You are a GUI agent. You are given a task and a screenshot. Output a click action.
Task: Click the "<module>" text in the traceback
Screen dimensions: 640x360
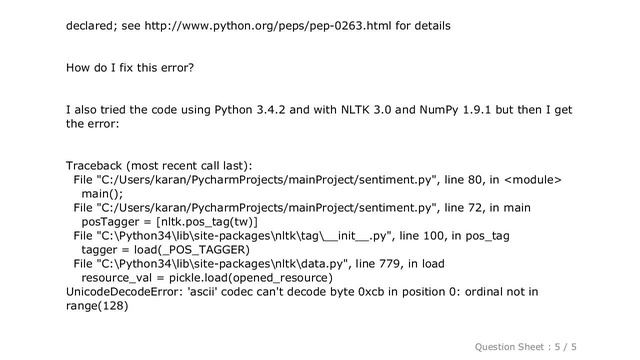coord(533,180)
